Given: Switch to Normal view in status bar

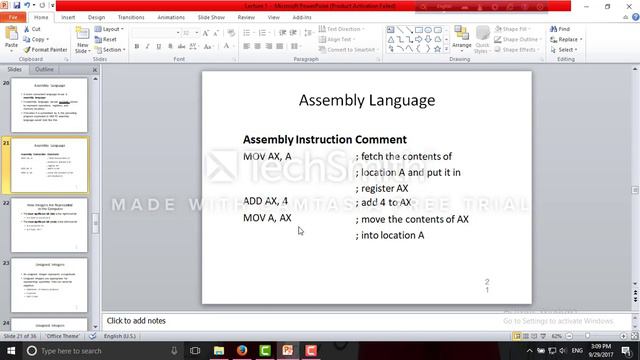Looking at the screenshot, I should pos(517,336).
